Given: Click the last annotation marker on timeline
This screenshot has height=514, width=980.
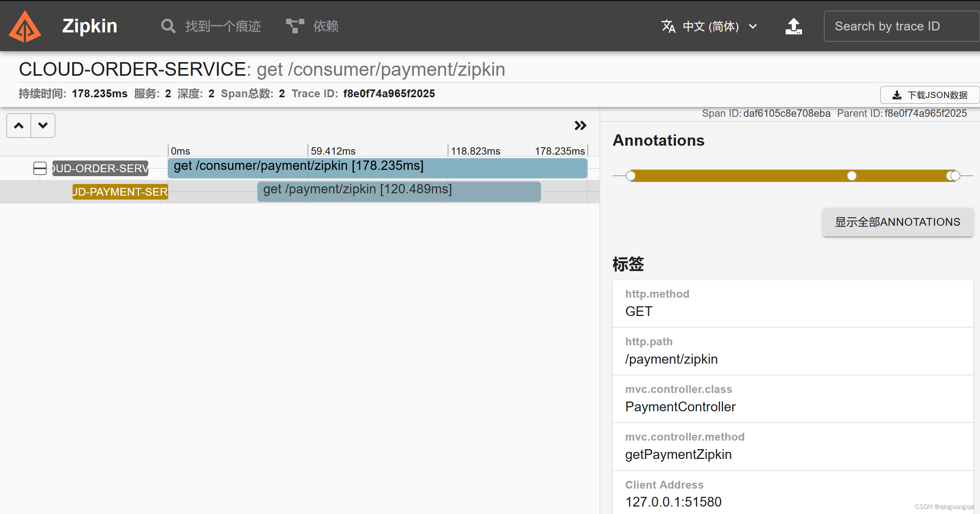Looking at the screenshot, I should pos(955,176).
